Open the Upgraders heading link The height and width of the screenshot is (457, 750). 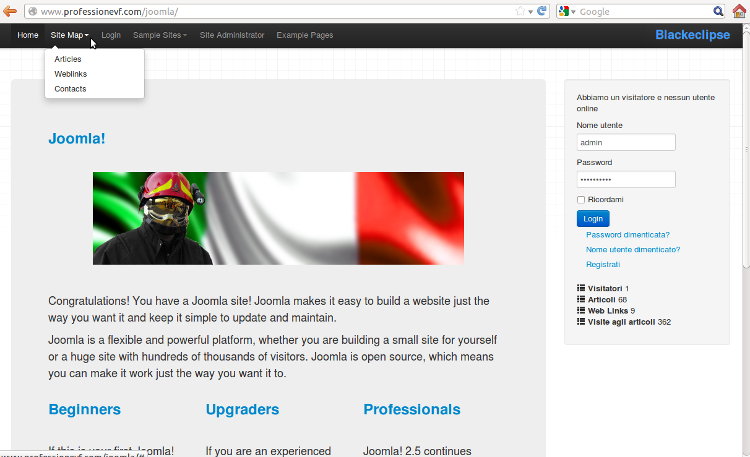[243, 410]
